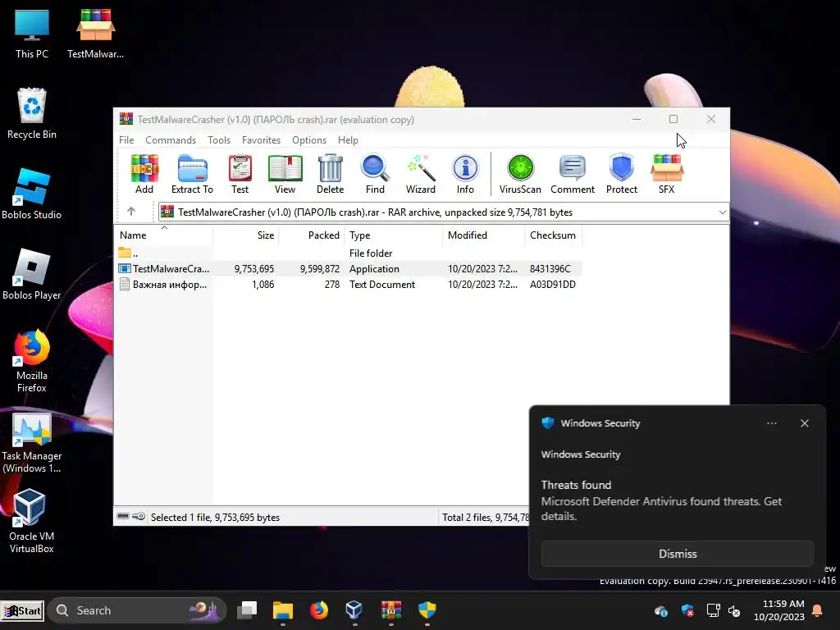Launch Boblos Player desktop shortcut

(32, 274)
